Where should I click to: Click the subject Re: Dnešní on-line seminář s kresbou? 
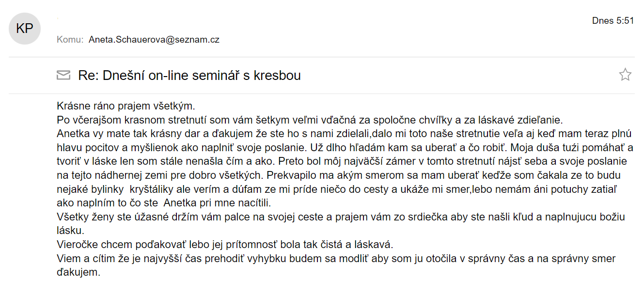click(x=189, y=76)
